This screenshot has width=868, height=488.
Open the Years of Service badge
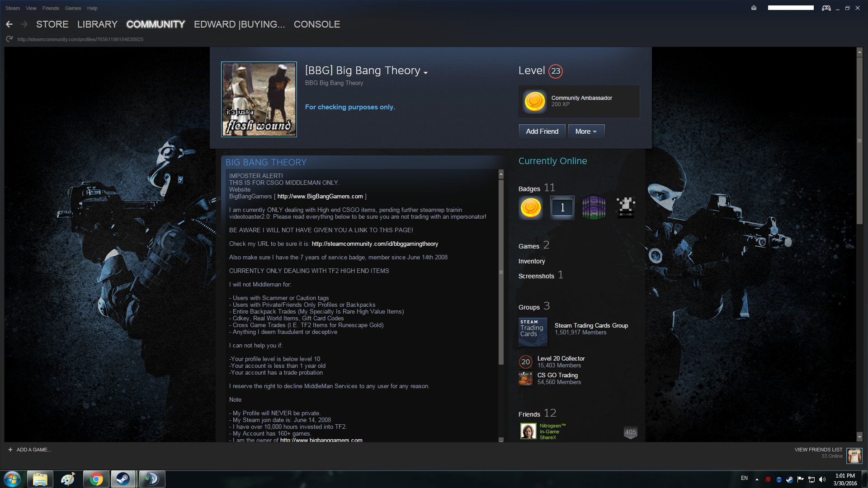point(562,208)
